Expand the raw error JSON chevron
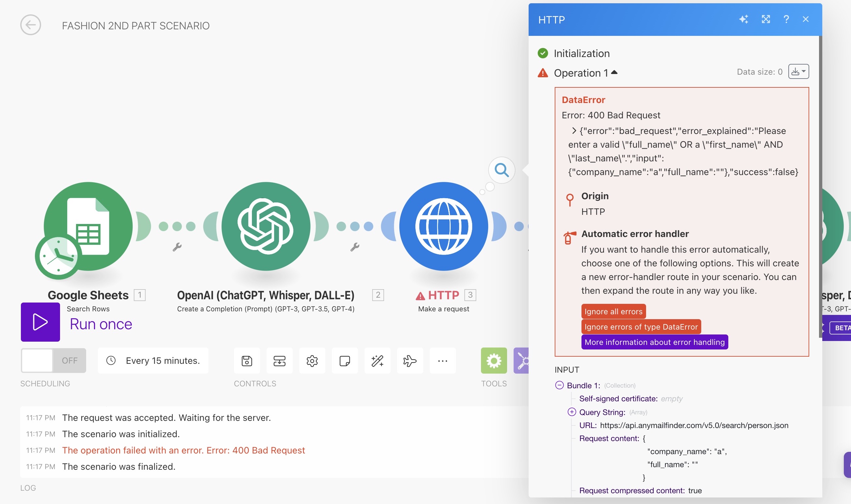 point(574,131)
